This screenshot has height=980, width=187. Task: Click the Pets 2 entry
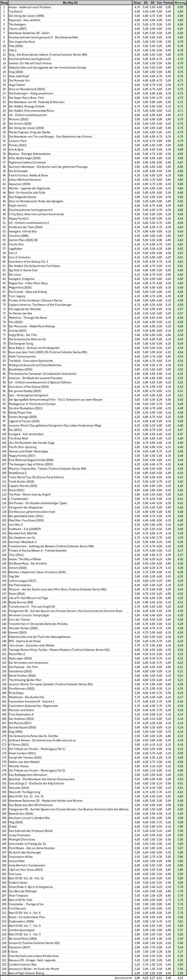tap(12, 50)
